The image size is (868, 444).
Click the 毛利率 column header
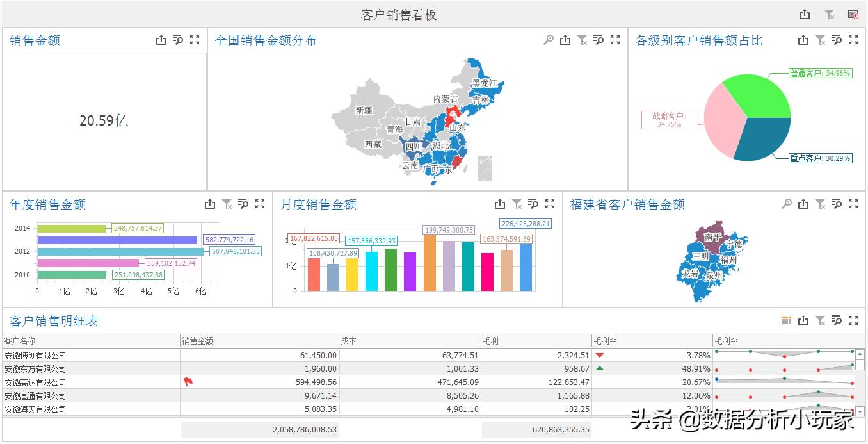[x=606, y=340]
